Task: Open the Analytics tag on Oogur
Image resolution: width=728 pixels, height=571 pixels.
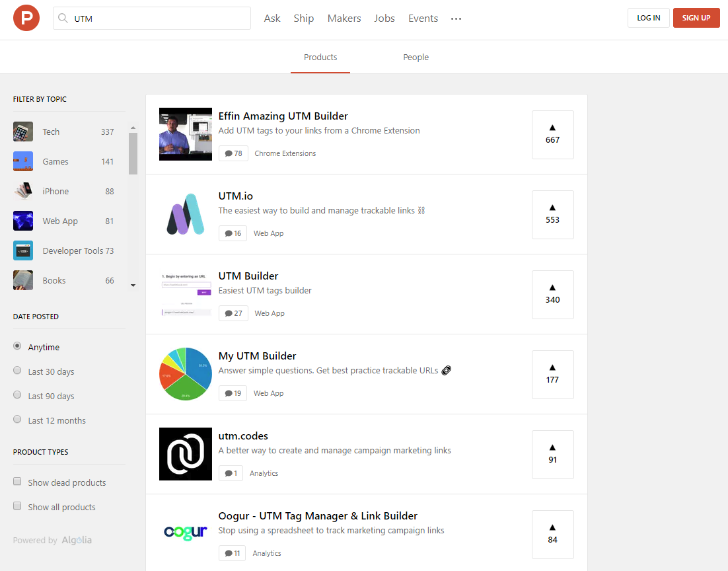Action: (x=267, y=553)
